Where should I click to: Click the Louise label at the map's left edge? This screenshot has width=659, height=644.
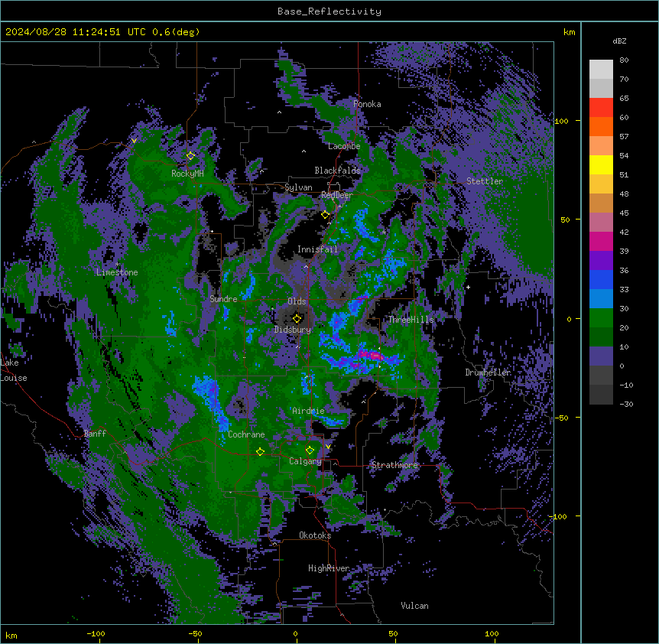(x=14, y=378)
